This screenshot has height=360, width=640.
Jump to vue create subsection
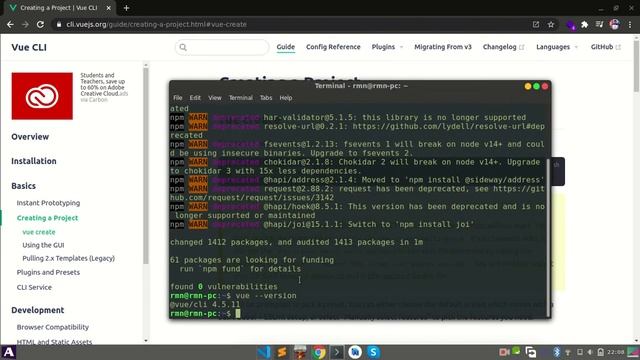tap(39, 232)
